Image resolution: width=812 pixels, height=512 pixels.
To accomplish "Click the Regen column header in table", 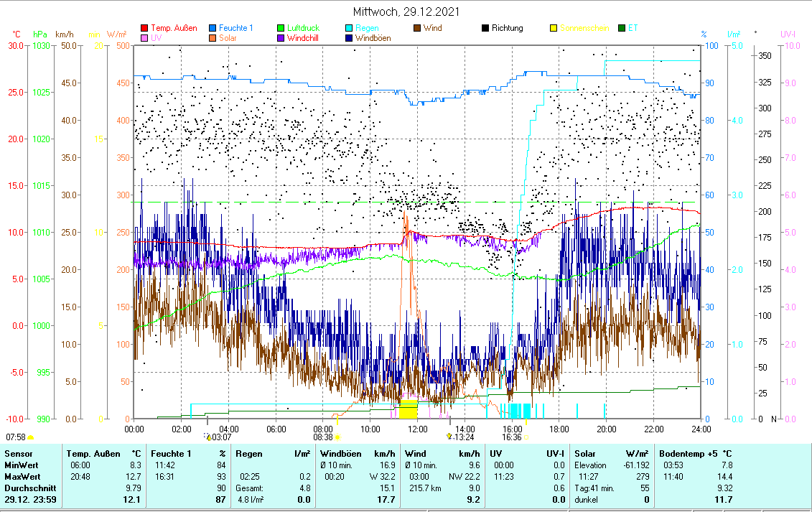I will coord(250,454).
